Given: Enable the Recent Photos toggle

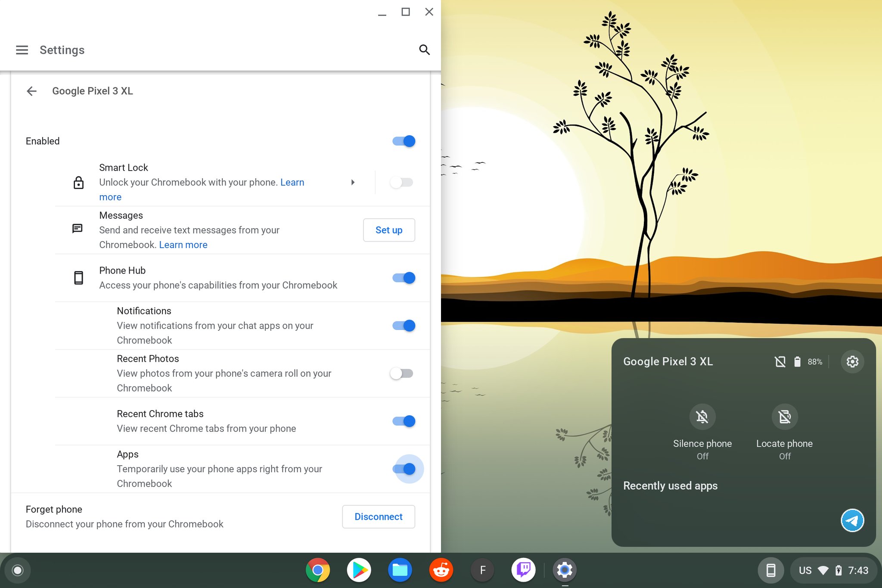Looking at the screenshot, I should (x=401, y=373).
